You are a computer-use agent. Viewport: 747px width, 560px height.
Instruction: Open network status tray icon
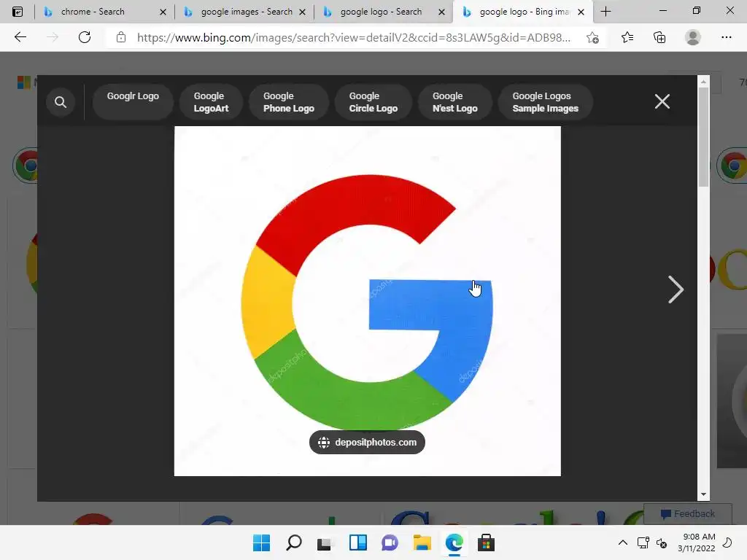point(643,542)
